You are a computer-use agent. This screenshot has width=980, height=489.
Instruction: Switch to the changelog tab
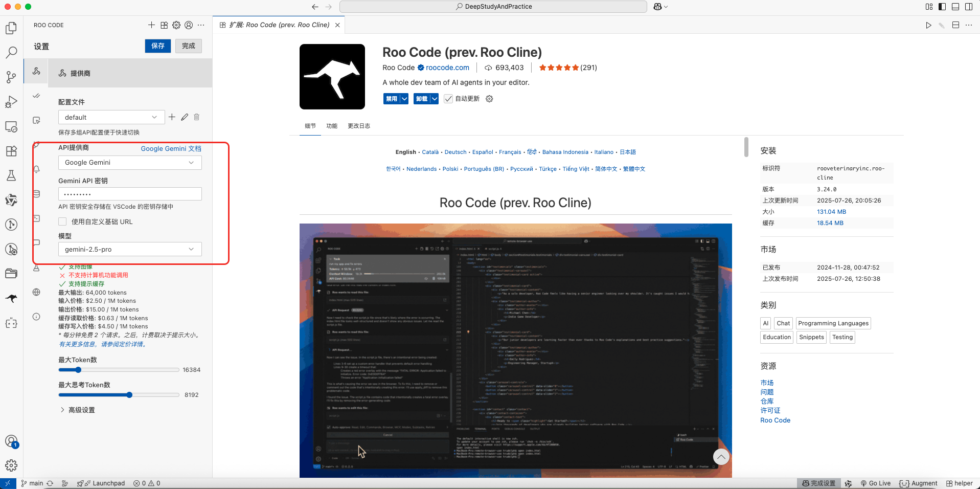[x=359, y=126]
